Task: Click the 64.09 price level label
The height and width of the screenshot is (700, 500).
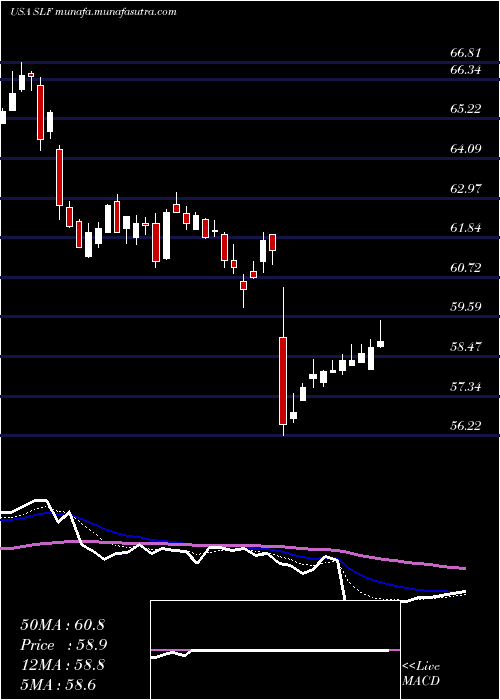Action: coord(466,149)
